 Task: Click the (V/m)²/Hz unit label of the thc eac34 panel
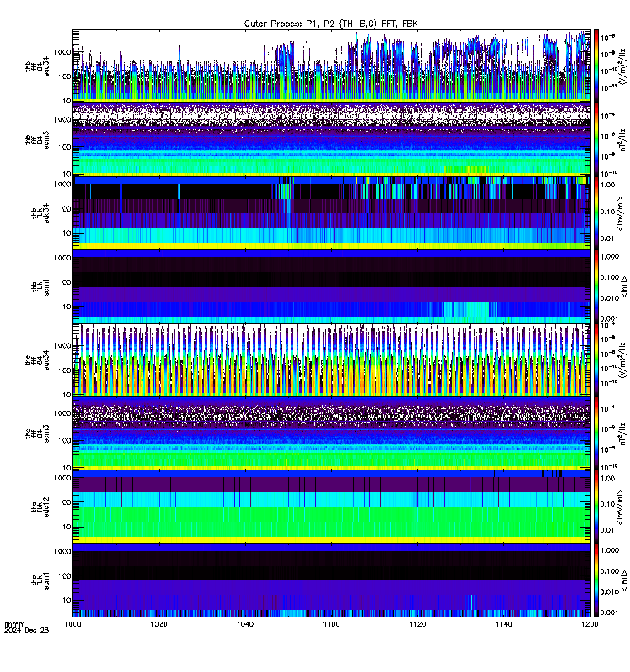pos(622,360)
